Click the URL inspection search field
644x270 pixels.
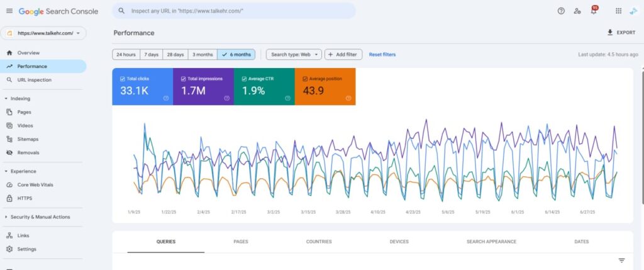234,11
